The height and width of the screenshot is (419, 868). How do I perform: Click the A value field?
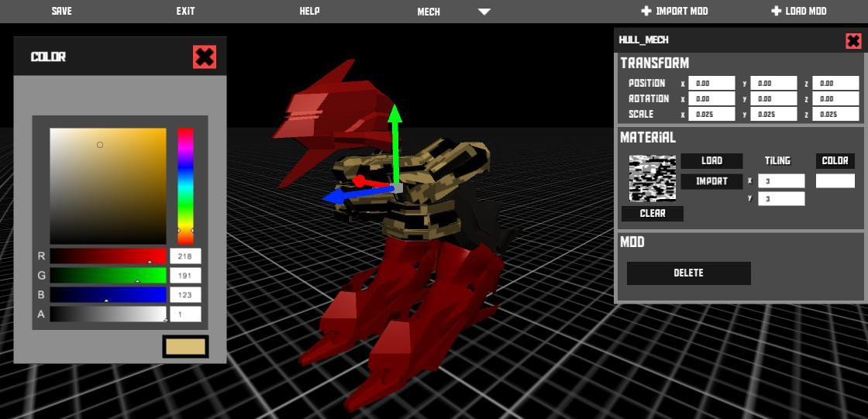point(185,314)
